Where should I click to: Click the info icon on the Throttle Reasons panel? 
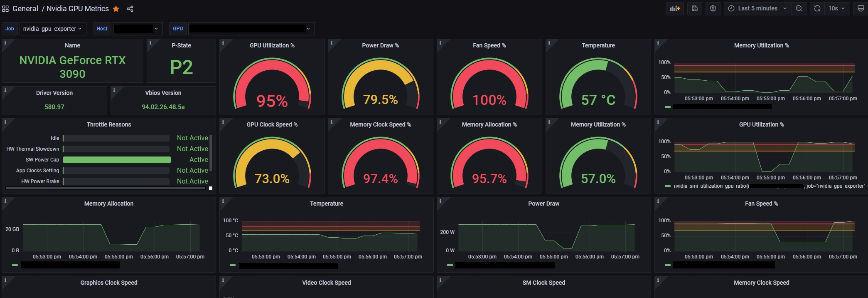(5, 122)
